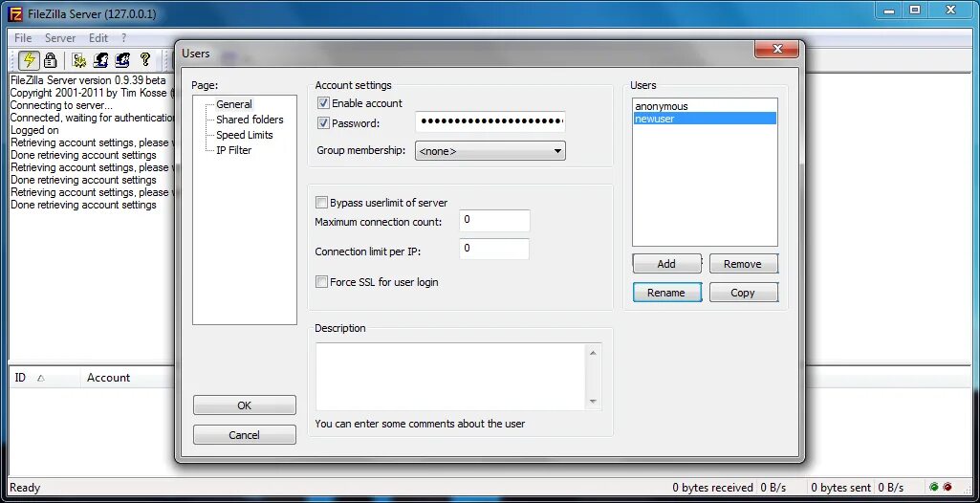Open the Edit menu

98,38
